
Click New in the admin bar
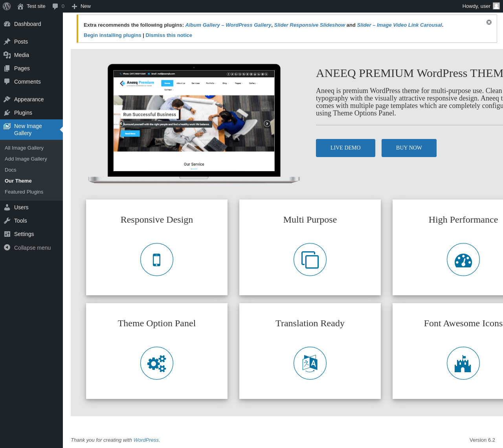pyautogui.click(x=86, y=6)
